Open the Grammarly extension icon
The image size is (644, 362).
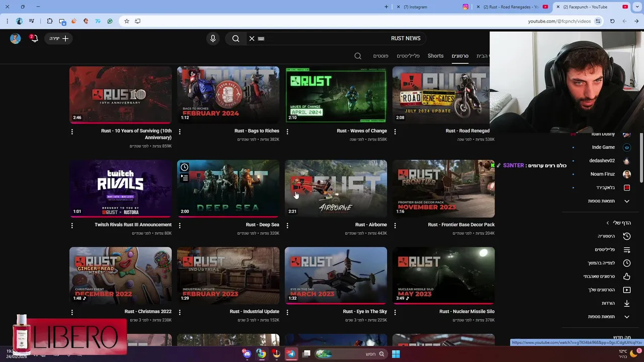[110, 21]
